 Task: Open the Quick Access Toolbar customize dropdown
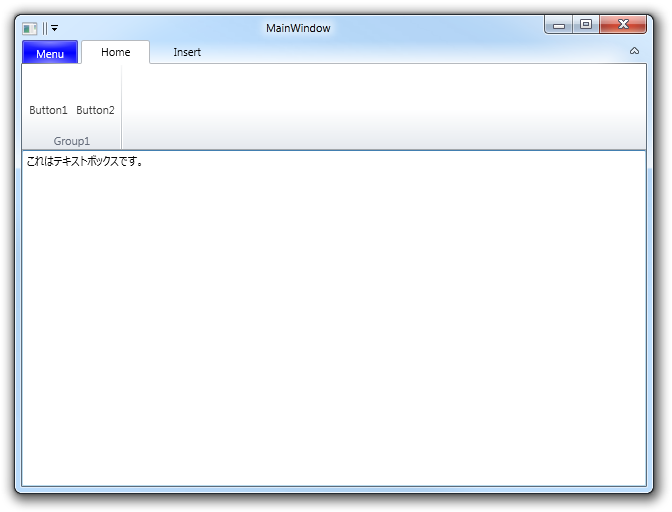coord(54,29)
